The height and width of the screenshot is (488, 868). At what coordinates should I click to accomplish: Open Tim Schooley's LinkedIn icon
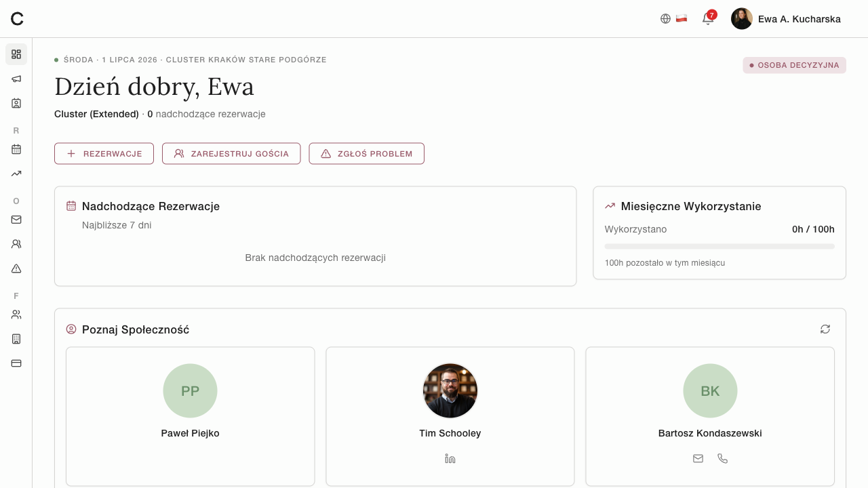pyautogui.click(x=450, y=459)
